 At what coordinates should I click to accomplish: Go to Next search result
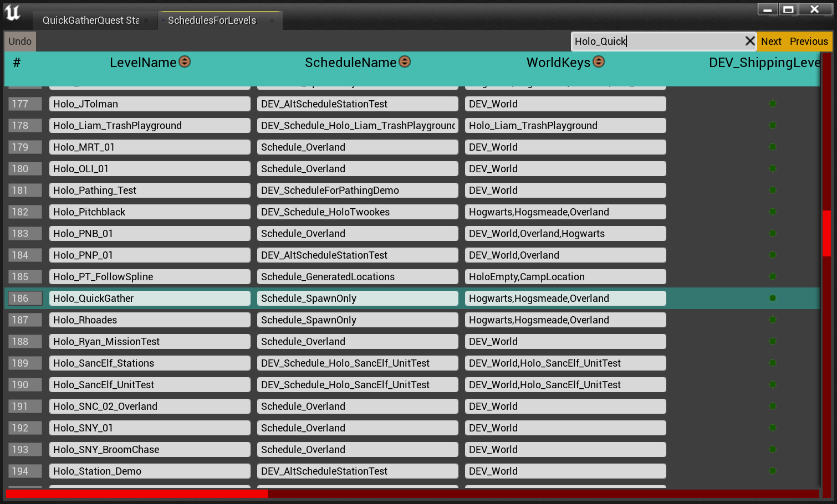point(771,42)
